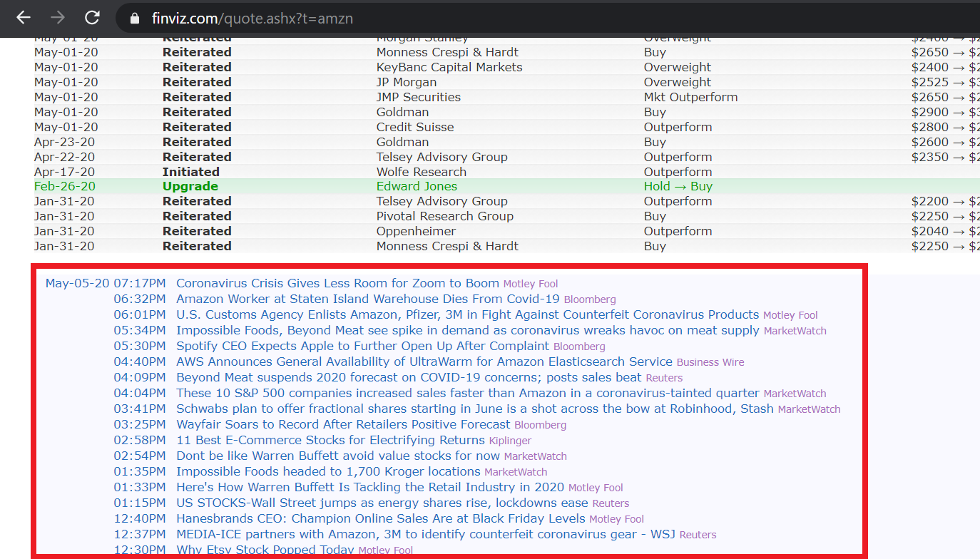This screenshot has width=980, height=559.
Task: Open Dont be like Warren Buffett article
Action: [338, 456]
